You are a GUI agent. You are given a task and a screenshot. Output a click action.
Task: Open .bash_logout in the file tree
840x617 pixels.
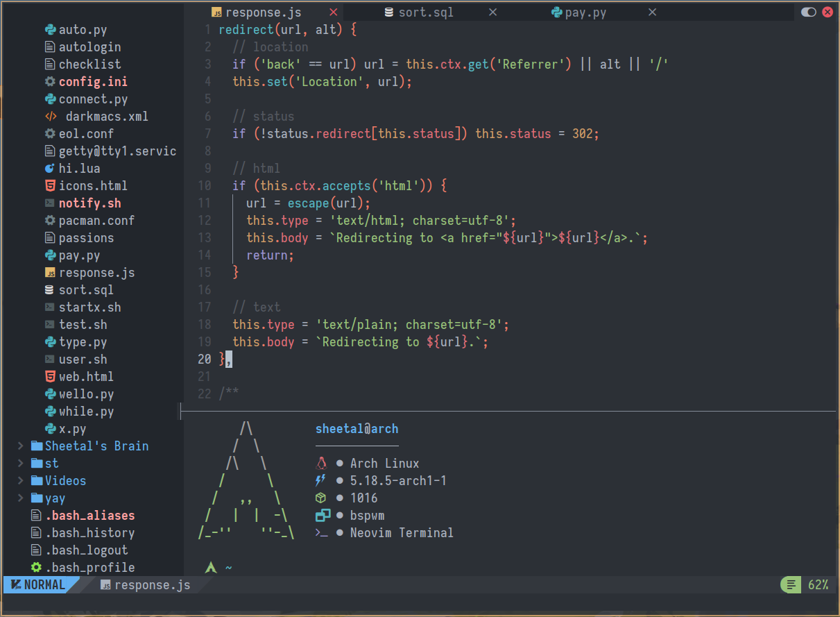(87, 550)
